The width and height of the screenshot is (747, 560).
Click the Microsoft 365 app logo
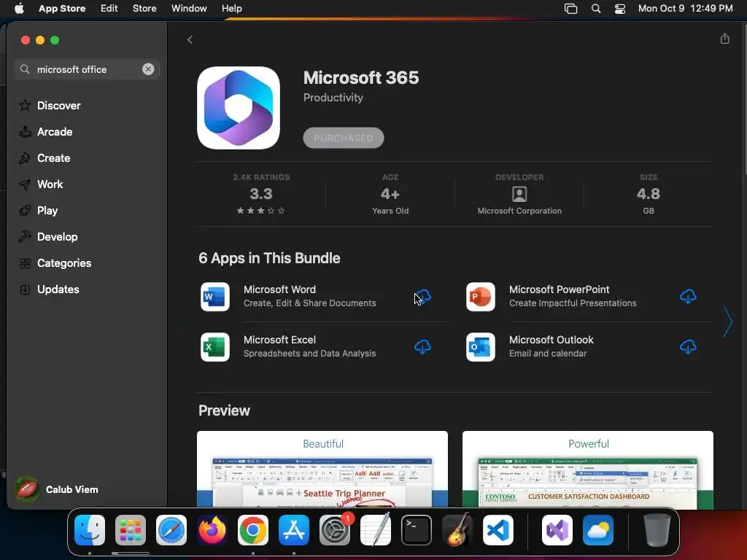coord(239,108)
